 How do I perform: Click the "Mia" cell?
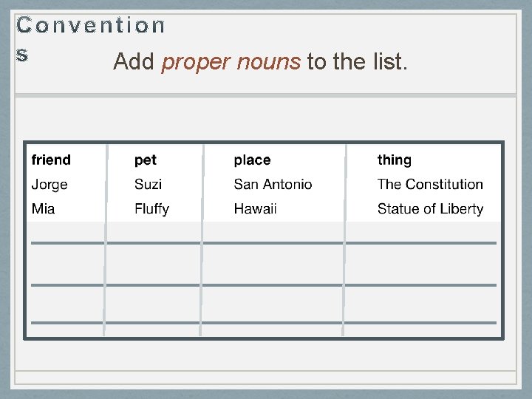[x=43, y=208]
